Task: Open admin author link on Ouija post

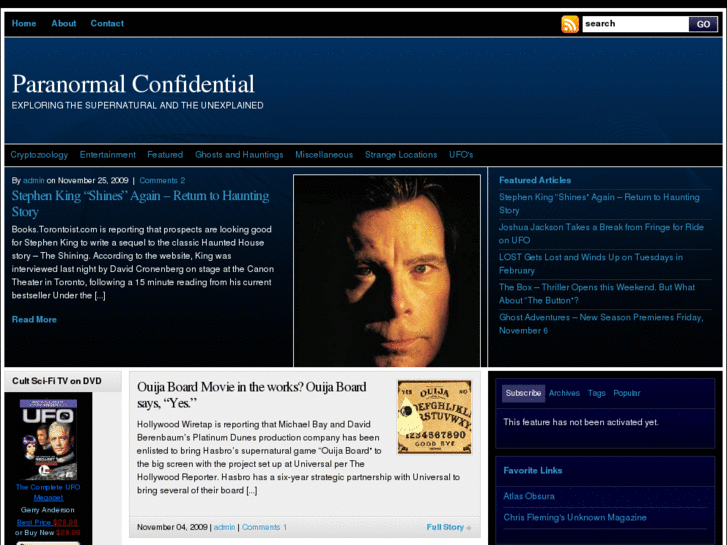Action: click(x=224, y=527)
